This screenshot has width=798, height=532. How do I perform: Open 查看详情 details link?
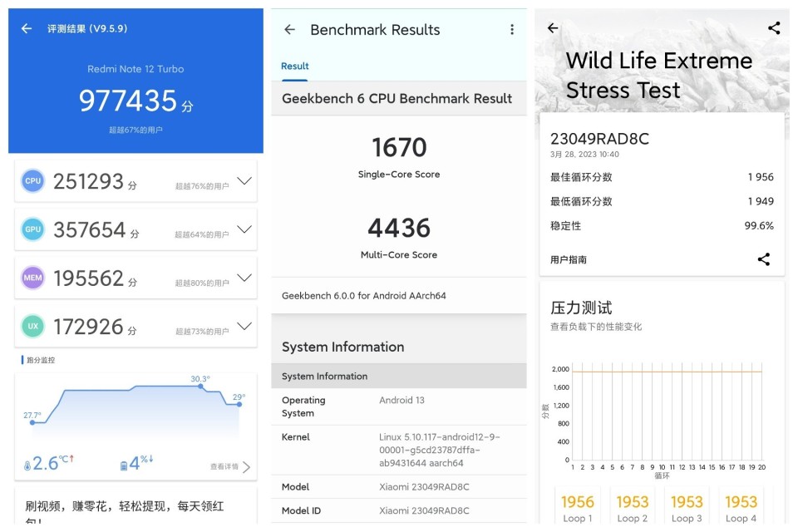224,466
